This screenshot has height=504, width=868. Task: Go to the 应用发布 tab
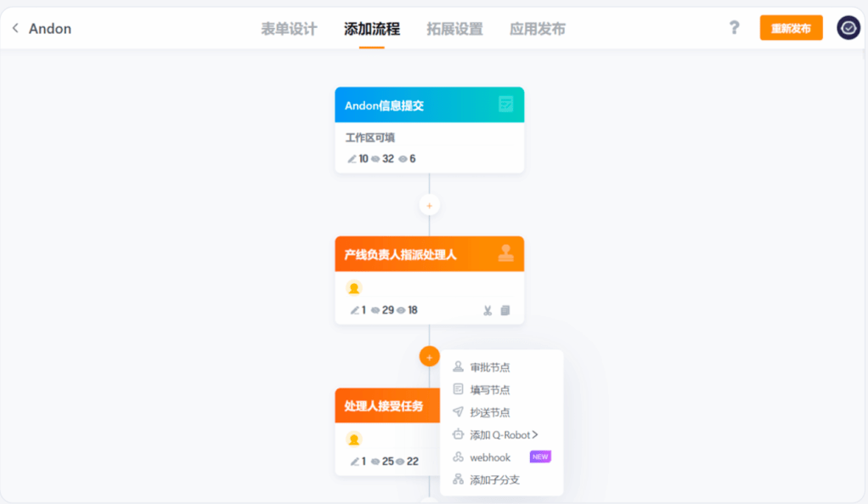click(x=537, y=29)
